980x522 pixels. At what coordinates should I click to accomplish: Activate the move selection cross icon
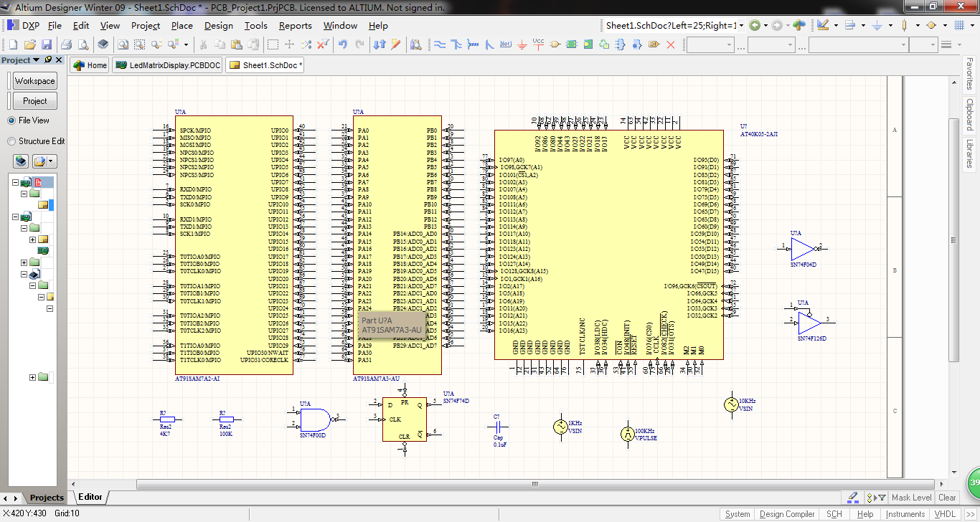pyautogui.click(x=290, y=44)
